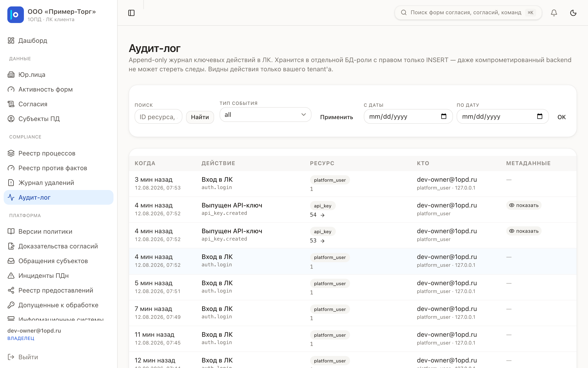Click the Реестр против фактов gauge icon

click(x=11, y=168)
